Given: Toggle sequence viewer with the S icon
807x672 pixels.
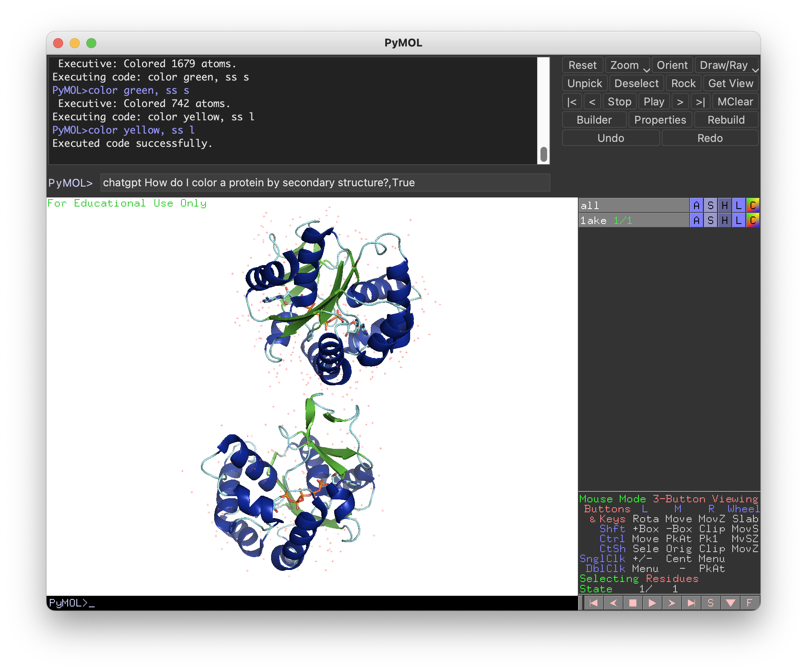Looking at the screenshot, I should (x=710, y=603).
